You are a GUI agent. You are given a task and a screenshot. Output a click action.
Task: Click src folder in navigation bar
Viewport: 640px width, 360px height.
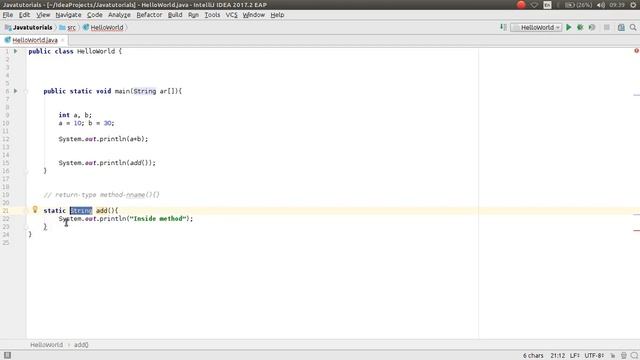click(x=68, y=27)
